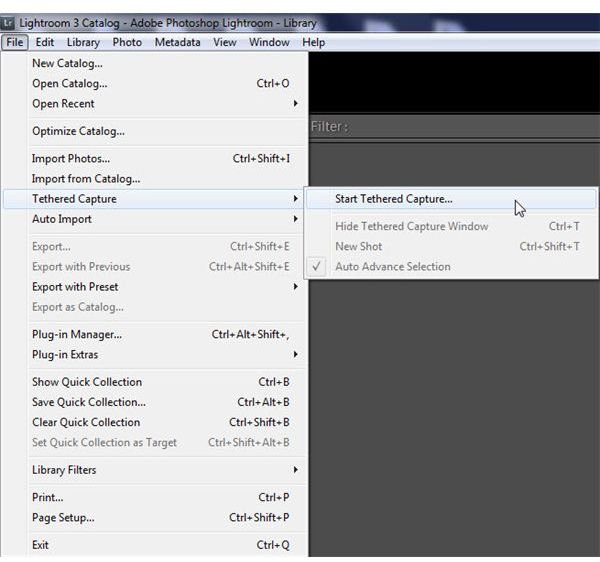Expand the Library Filters submenu
This screenshot has width=600, height=562.
[155, 470]
